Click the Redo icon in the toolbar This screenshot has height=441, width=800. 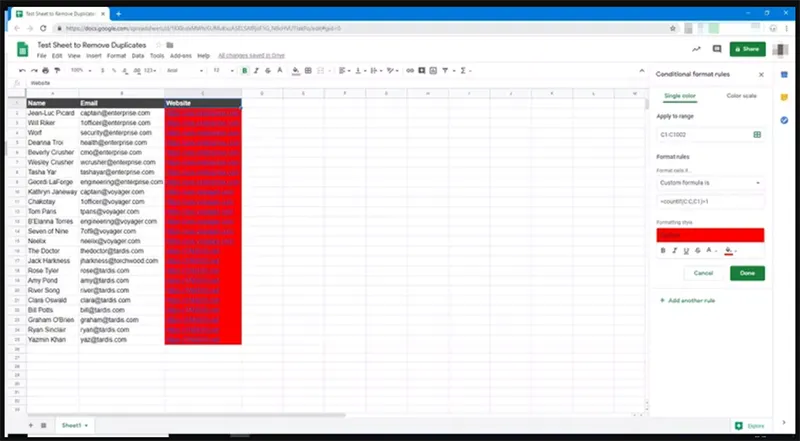(34, 70)
